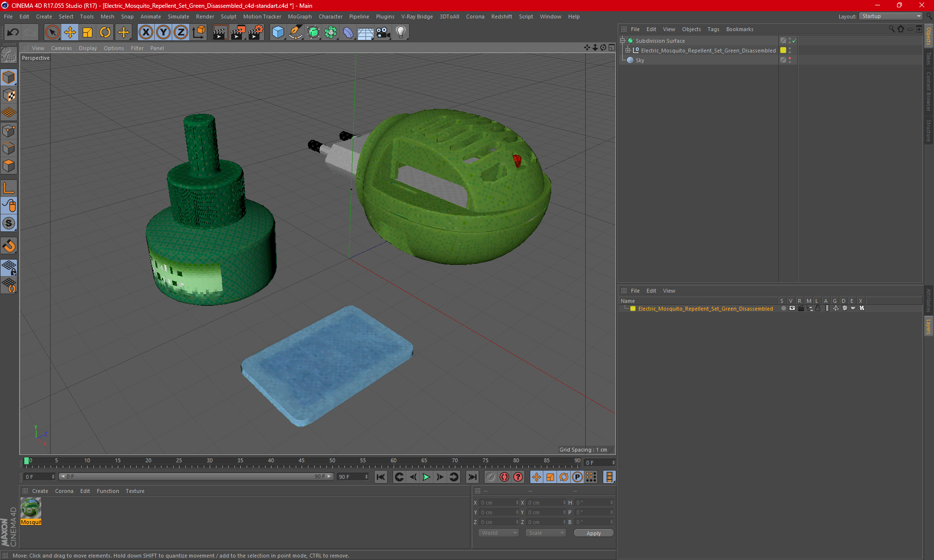Open the Array/MoGraph green icon

[331, 33]
